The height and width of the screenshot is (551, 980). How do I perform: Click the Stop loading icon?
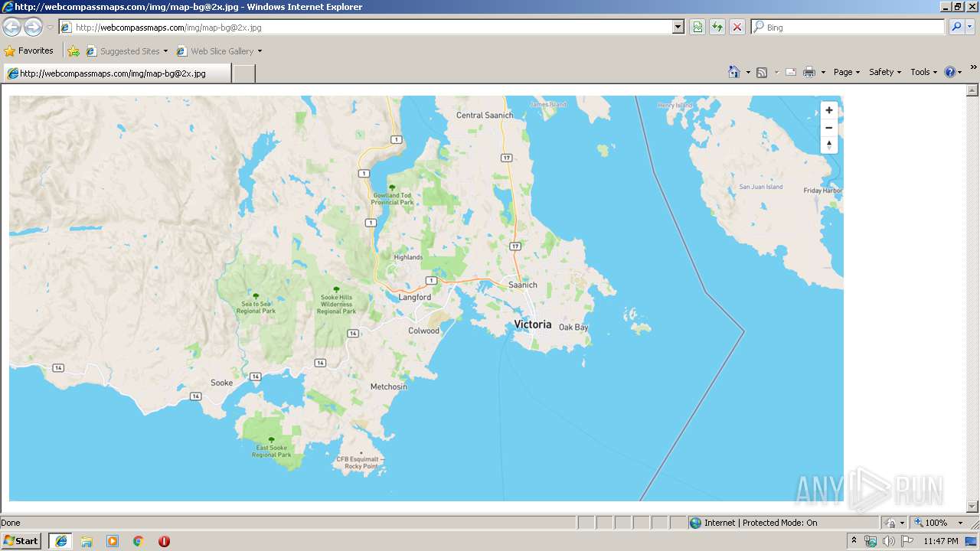(737, 28)
